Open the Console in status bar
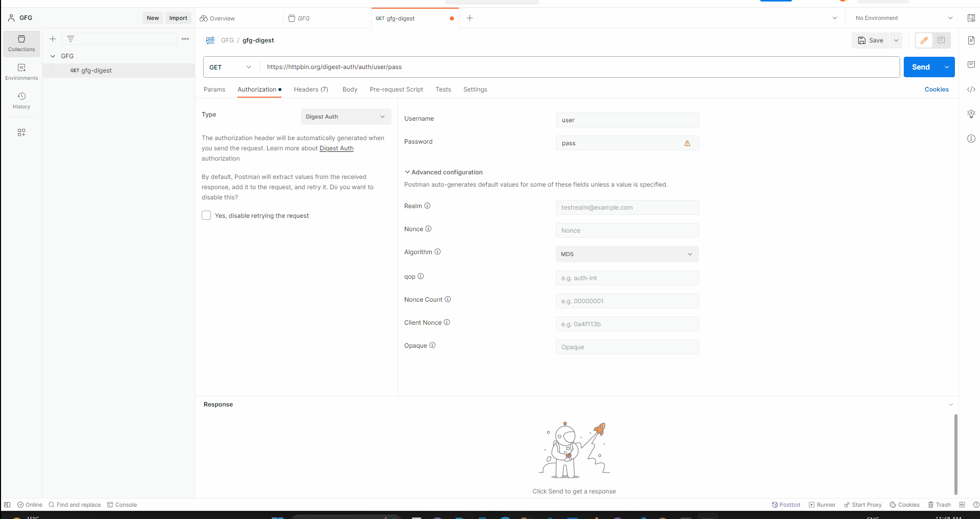 [x=122, y=505]
